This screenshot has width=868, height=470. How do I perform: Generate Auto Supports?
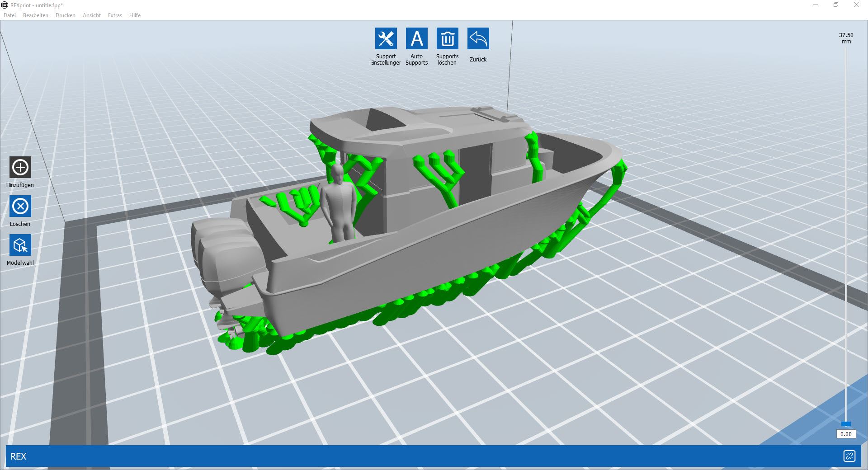[416, 38]
